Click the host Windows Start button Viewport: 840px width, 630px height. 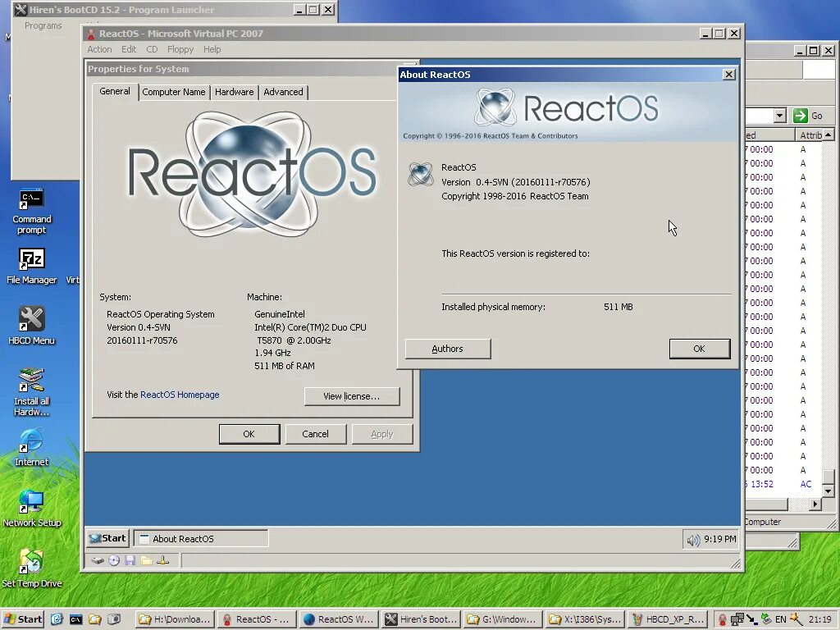pos(22,619)
